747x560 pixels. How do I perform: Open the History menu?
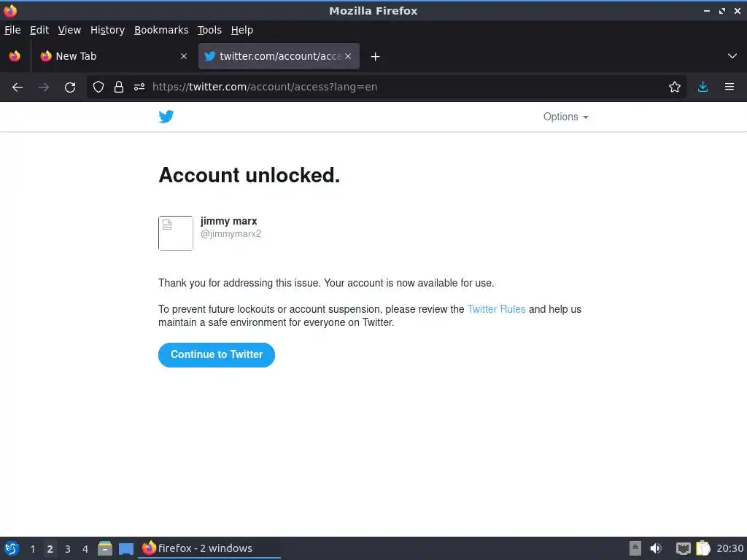tap(108, 30)
